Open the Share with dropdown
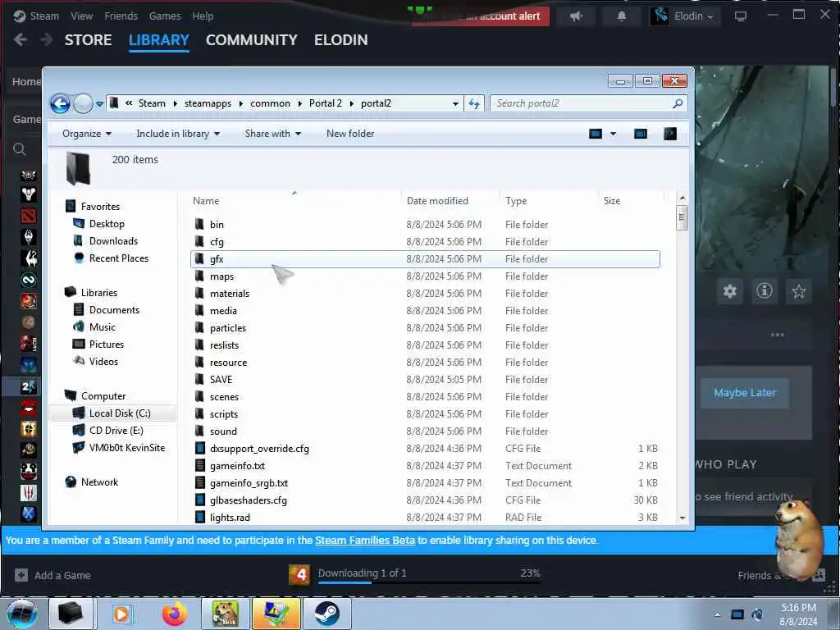This screenshot has width=840, height=630. pyautogui.click(x=273, y=134)
